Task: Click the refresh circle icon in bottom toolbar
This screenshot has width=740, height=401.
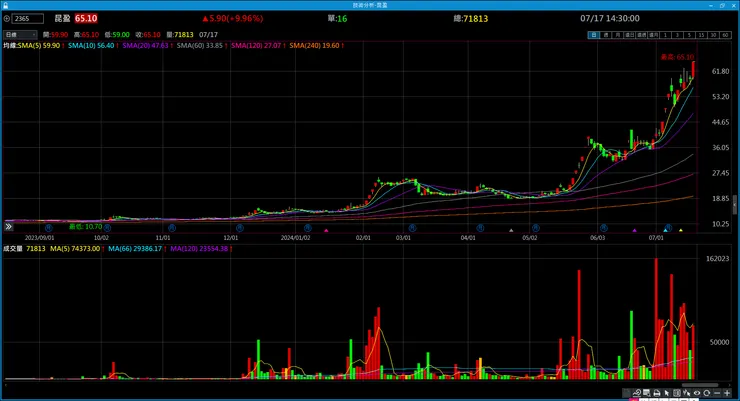Action: (x=706, y=393)
